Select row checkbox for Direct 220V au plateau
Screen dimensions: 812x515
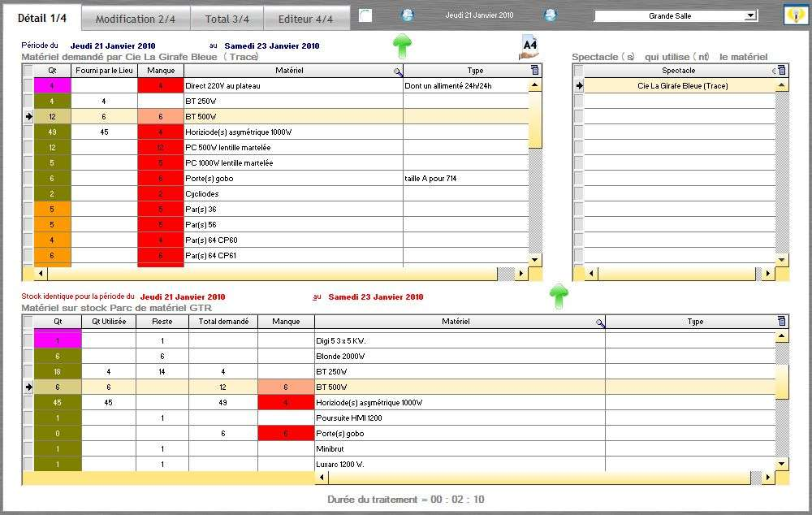[28, 86]
